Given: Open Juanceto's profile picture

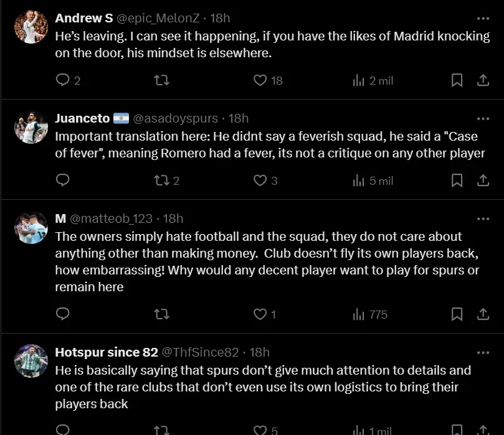Looking at the screenshot, I should (31, 127).
